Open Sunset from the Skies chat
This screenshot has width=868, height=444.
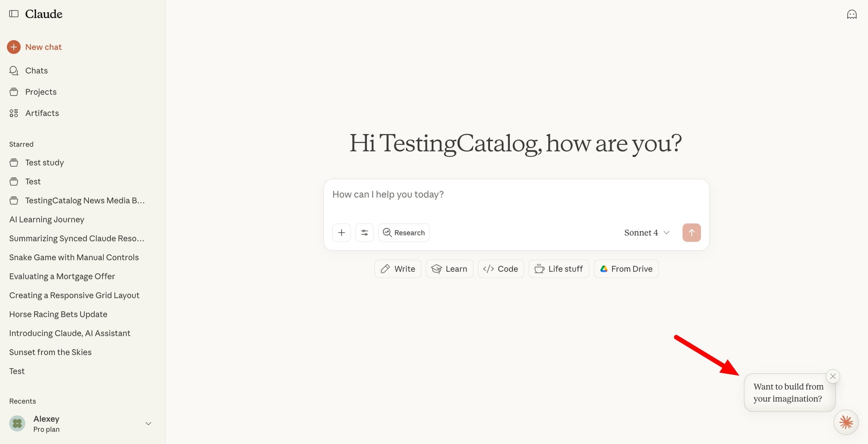click(50, 352)
